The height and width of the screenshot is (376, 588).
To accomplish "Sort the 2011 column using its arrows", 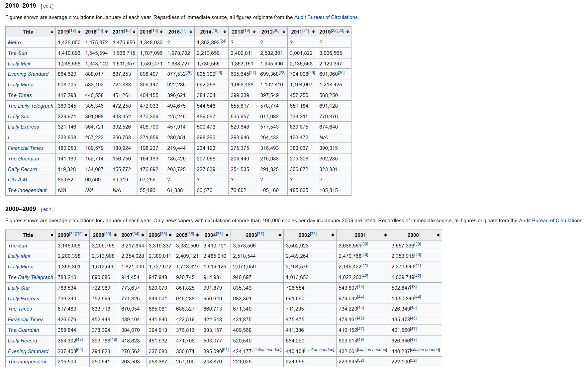I will coord(313,32).
